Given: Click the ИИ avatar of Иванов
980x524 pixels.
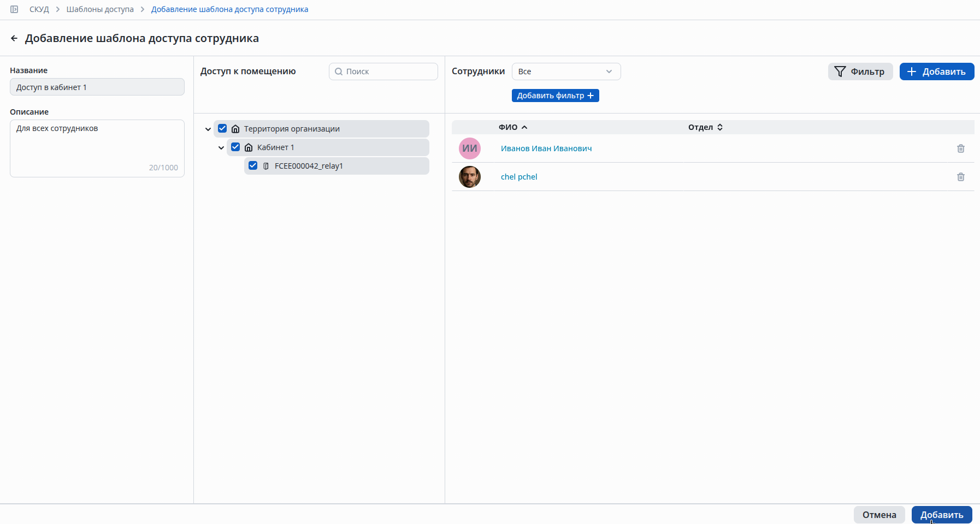Looking at the screenshot, I should (x=470, y=148).
